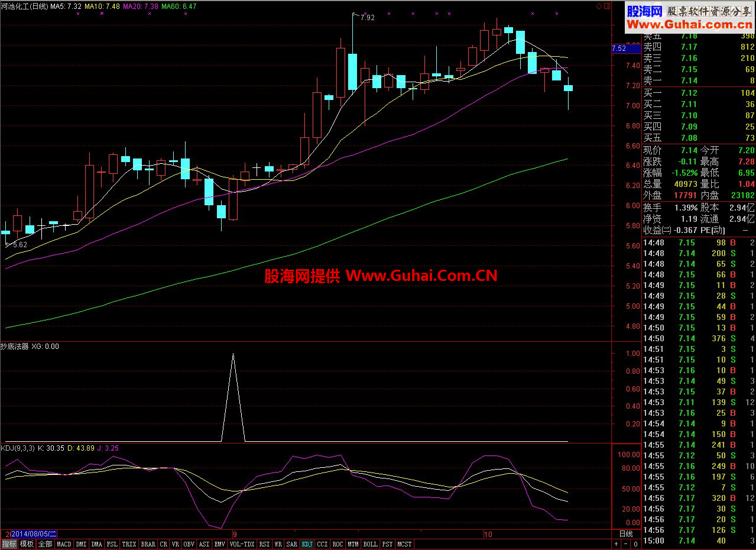Image resolution: width=756 pixels, height=550 pixels.
Task: Click the 换手 1.39% value
Action: click(x=685, y=207)
